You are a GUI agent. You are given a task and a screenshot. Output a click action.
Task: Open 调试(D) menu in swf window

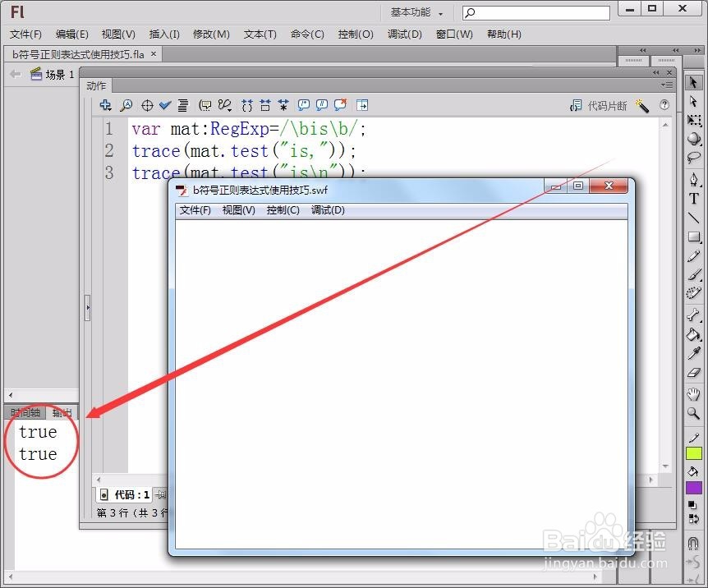(328, 210)
